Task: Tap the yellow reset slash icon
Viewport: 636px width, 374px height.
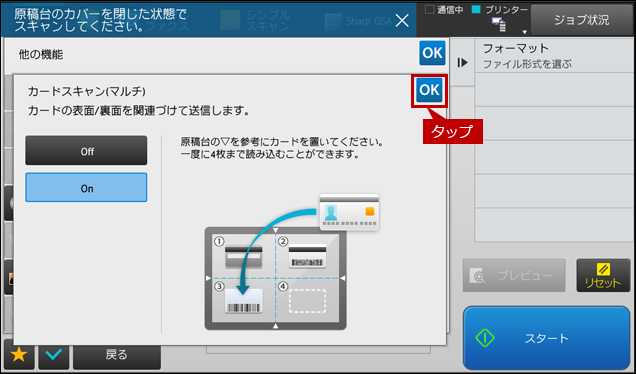Action: tap(603, 269)
